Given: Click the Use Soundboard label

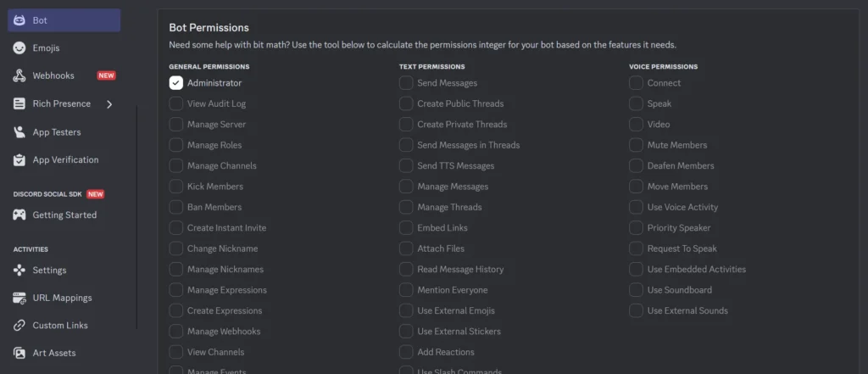Looking at the screenshot, I should (x=680, y=290).
